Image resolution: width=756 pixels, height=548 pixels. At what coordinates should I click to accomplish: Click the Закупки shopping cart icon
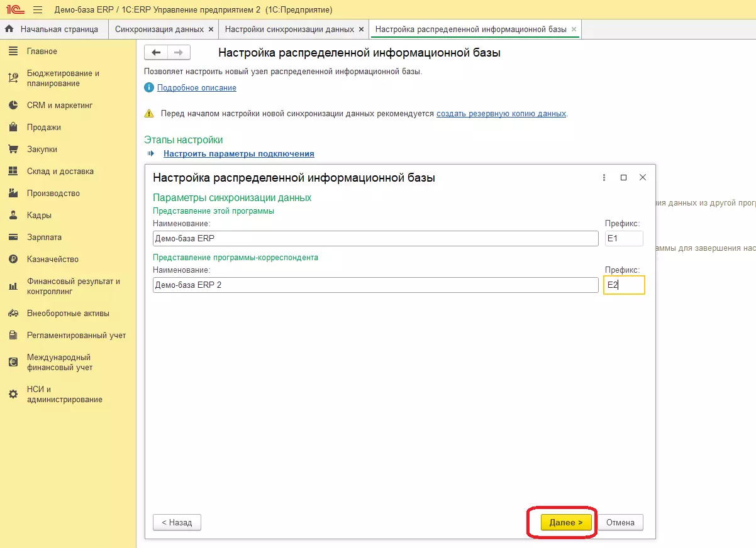(13, 150)
